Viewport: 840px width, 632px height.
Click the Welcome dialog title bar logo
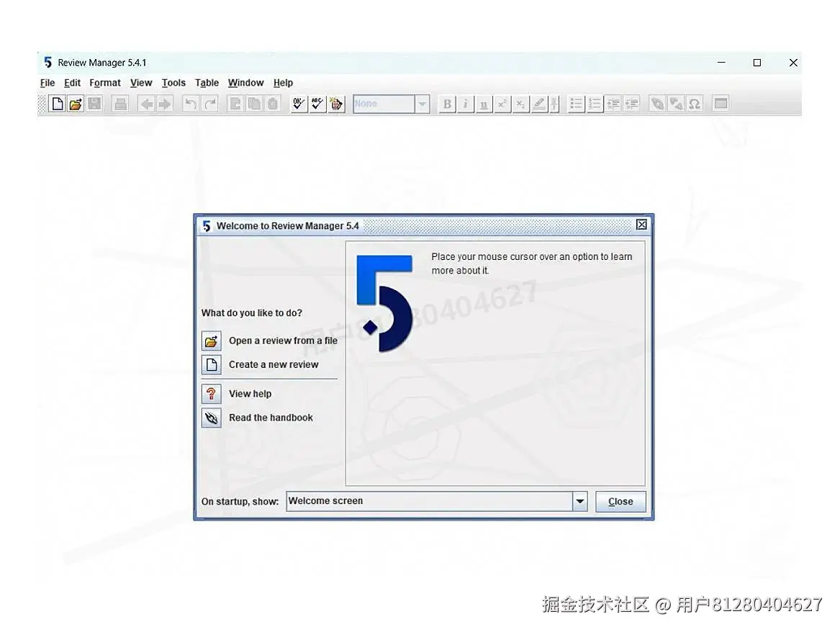click(x=207, y=226)
